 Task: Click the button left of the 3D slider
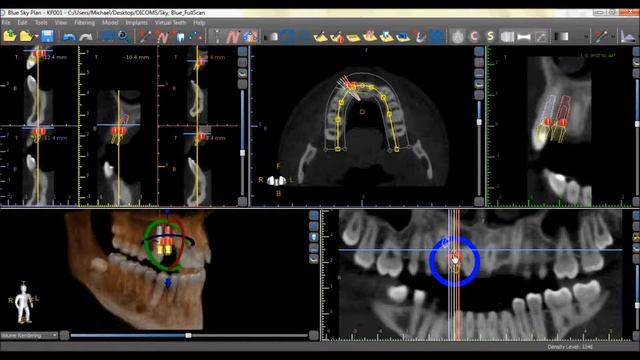[x=64, y=336]
